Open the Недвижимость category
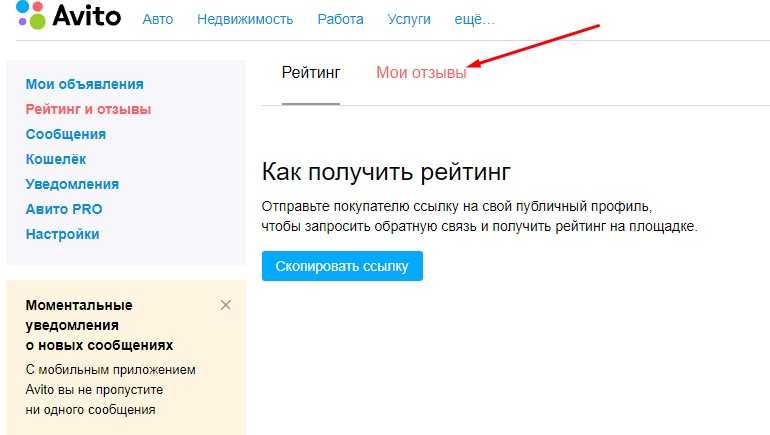Screen dimensions: 770x435 pos(245,19)
